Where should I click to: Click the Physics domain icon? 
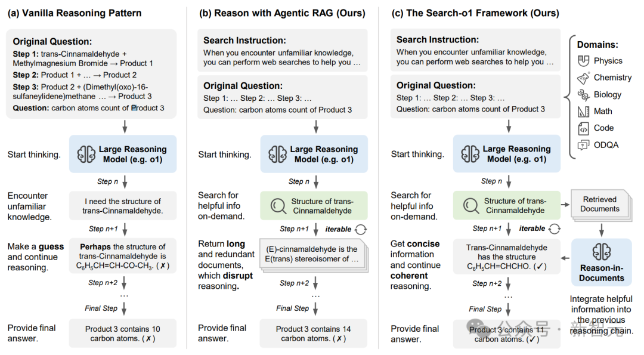coord(583,61)
